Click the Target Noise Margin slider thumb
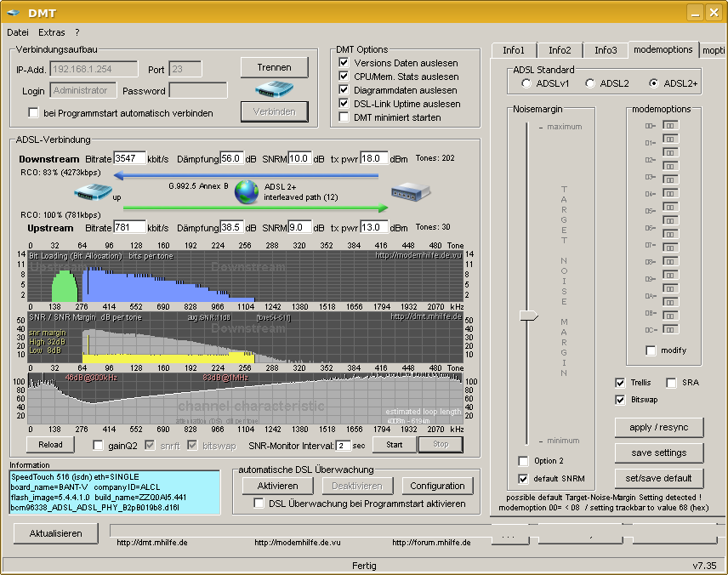 pyautogui.click(x=529, y=316)
